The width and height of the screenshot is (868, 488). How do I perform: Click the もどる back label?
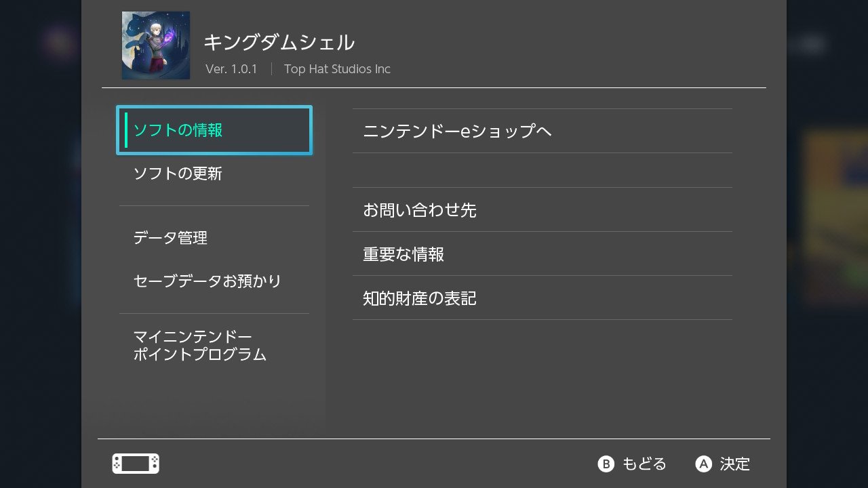pyautogui.click(x=644, y=464)
